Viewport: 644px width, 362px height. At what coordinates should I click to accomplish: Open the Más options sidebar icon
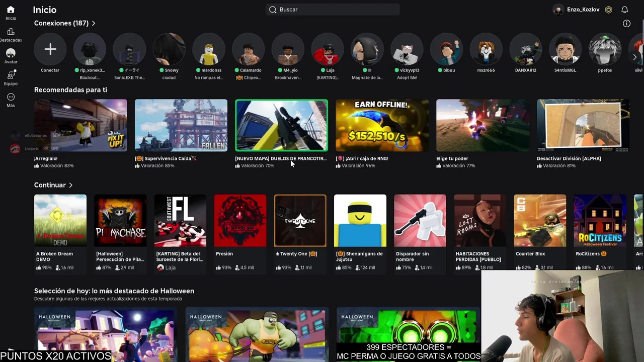pyautogui.click(x=11, y=97)
